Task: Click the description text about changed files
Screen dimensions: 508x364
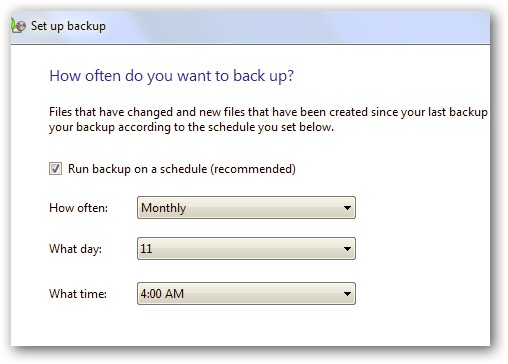Action: (268, 120)
